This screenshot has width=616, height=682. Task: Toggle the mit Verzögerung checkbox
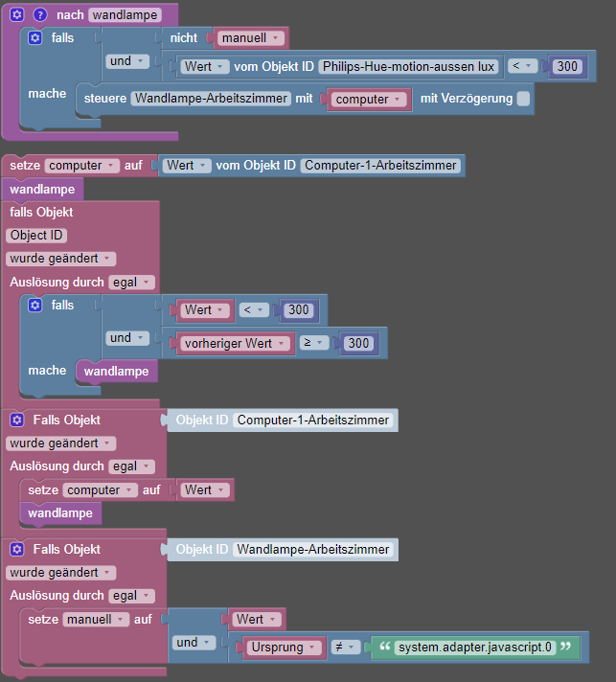(523, 99)
